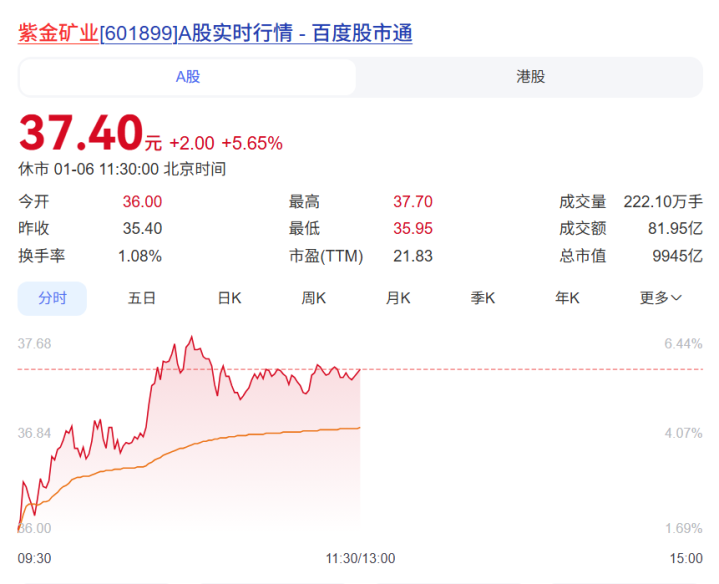
Task: Click the 11:30/13:00 time axis label
Action: [360, 558]
